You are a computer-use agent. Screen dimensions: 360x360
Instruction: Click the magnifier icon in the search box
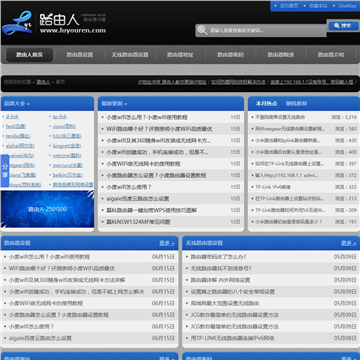(202, 30)
